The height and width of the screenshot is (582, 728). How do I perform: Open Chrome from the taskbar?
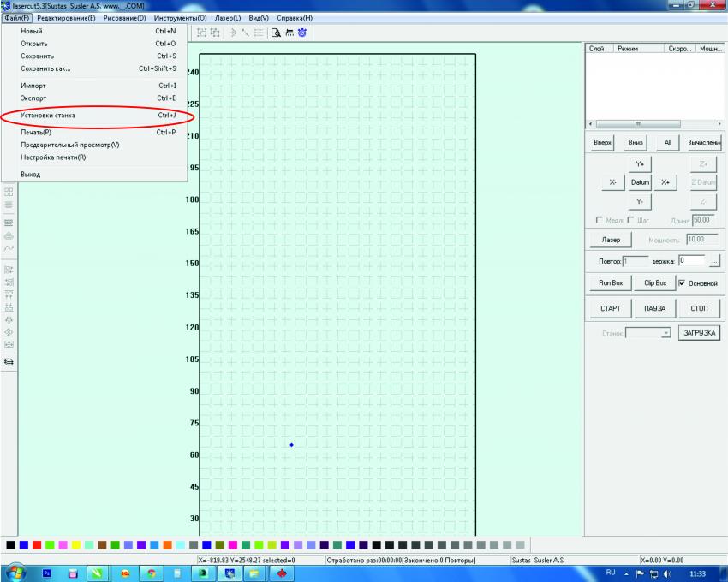point(152,571)
